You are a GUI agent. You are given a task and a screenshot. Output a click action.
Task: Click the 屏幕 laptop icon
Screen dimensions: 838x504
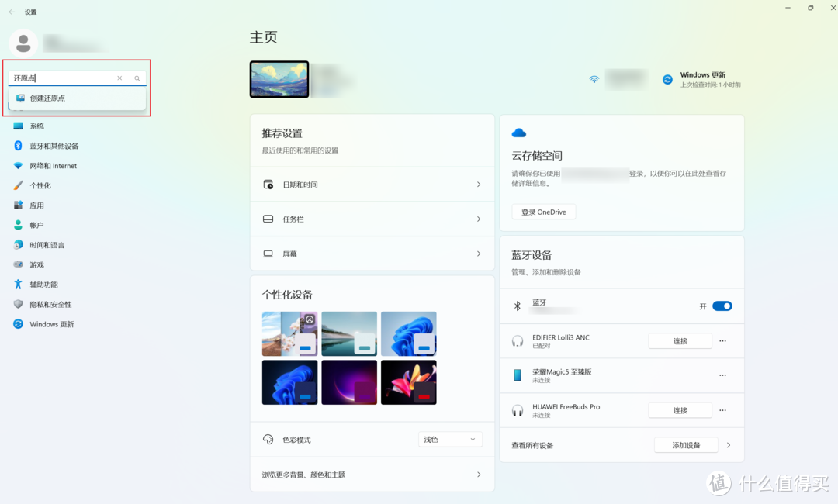point(268,254)
